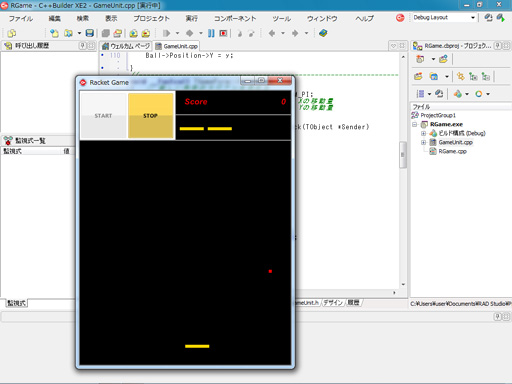Click the red Program Reset icon
Viewport: 512px width, 384px height.
tap(223, 33)
